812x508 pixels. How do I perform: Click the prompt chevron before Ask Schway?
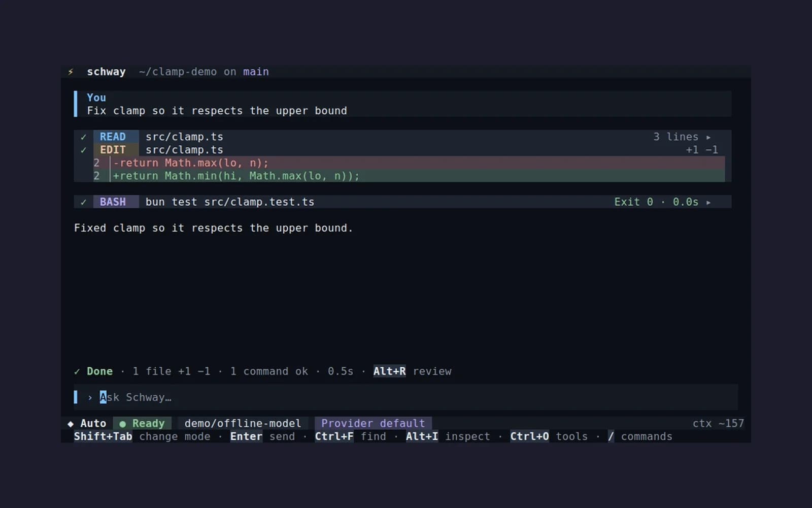[90, 397]
